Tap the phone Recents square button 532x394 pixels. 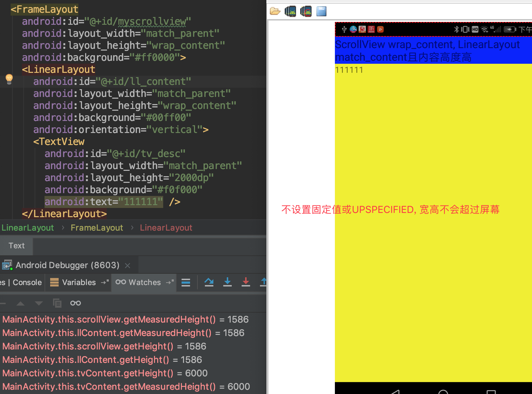(x=491, y=392)
